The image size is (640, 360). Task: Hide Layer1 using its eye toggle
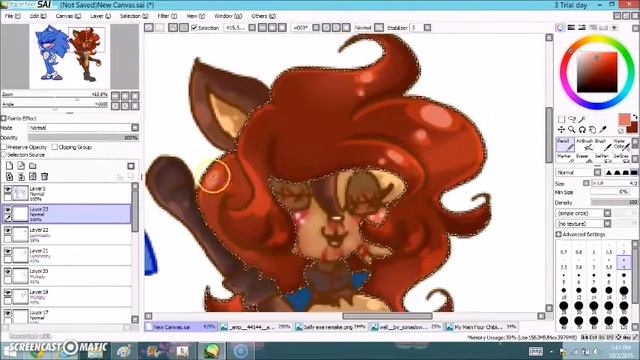[x=8, y=190]
